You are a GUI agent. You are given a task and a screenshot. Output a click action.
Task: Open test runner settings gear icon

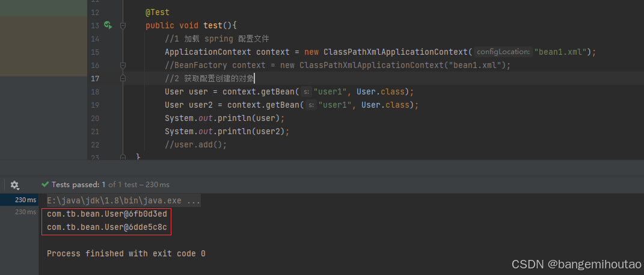tap(15, 185)
